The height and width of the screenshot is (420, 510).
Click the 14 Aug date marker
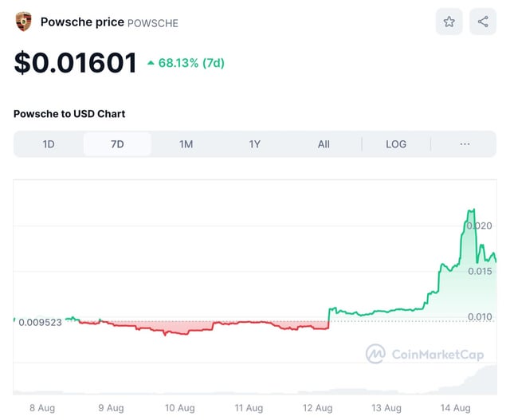[x=456, y=408]
